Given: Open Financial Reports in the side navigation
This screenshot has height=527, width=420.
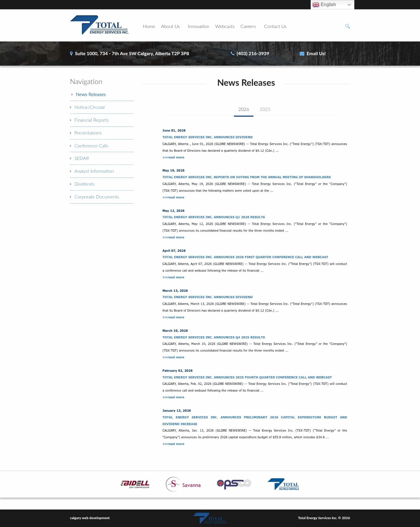Looking at the screenshot, I should click(x=92, y=120).
